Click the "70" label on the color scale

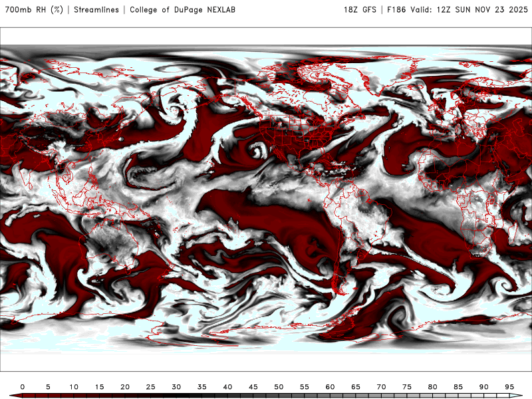click(x=381, y=387)
